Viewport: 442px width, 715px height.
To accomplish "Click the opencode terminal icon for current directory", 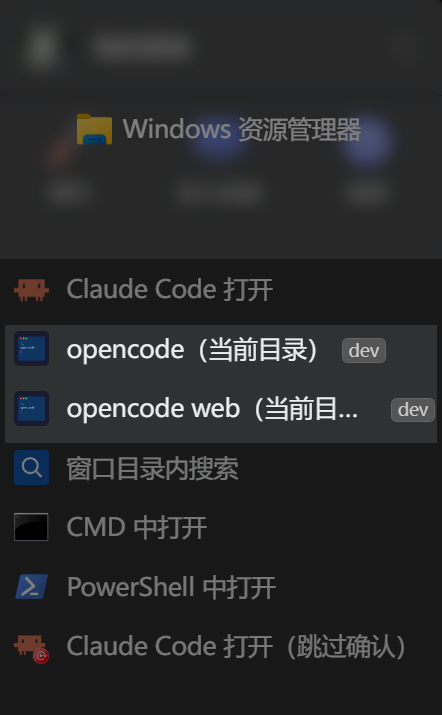I will point(31,348).
